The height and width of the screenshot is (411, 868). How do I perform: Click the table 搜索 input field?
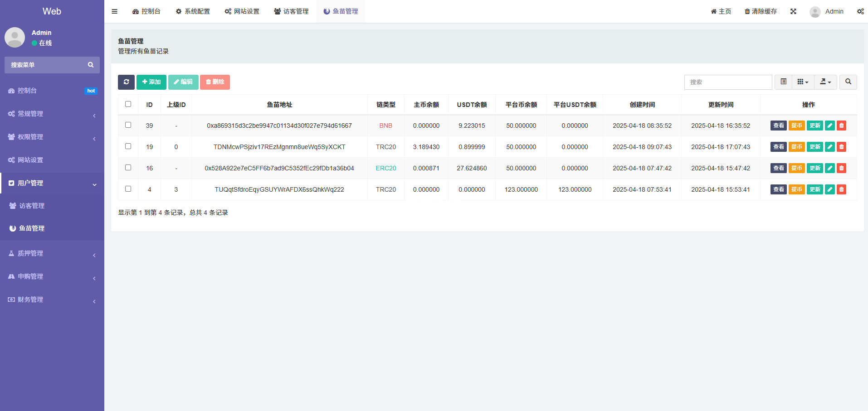[728, 82]
